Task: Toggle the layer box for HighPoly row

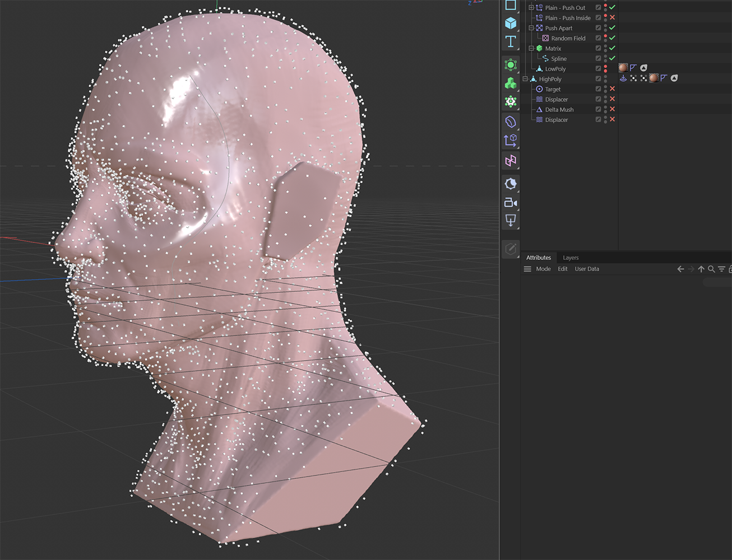Action: pyautogui.click(x=599, y=79)
